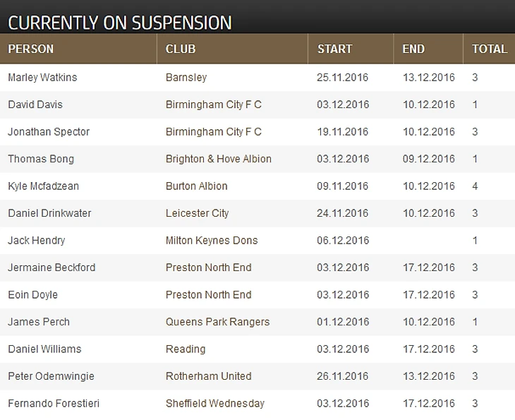Open the Brighton & Hove Albion club
This screenshot has width=515, height=420.
tap(219, 159)
